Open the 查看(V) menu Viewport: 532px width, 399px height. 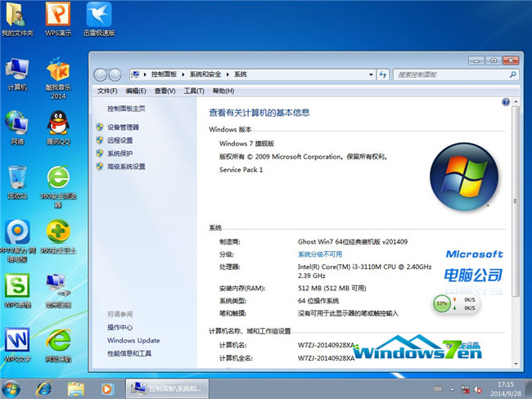point(165,91)
